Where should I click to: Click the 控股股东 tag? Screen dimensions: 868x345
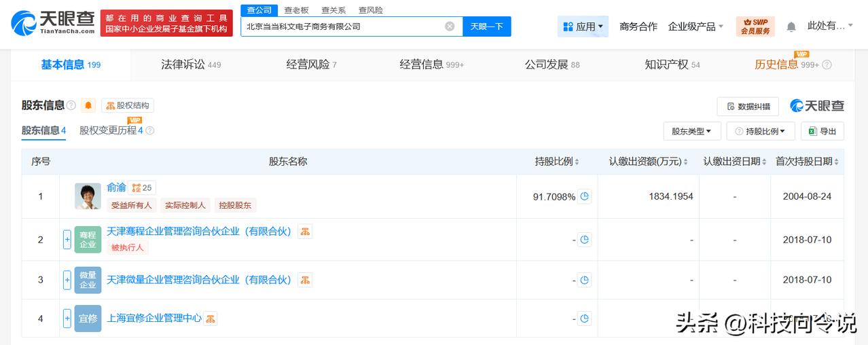235,205
